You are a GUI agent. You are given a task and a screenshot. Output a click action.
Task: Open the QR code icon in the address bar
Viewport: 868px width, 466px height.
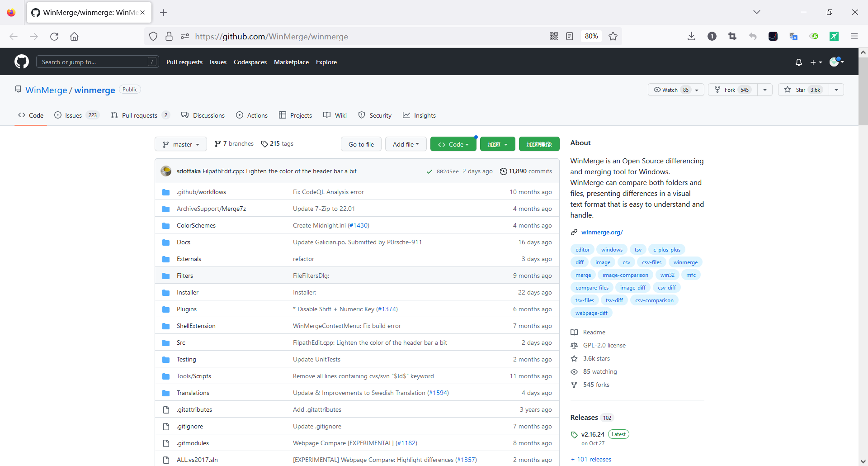[554, 36]
